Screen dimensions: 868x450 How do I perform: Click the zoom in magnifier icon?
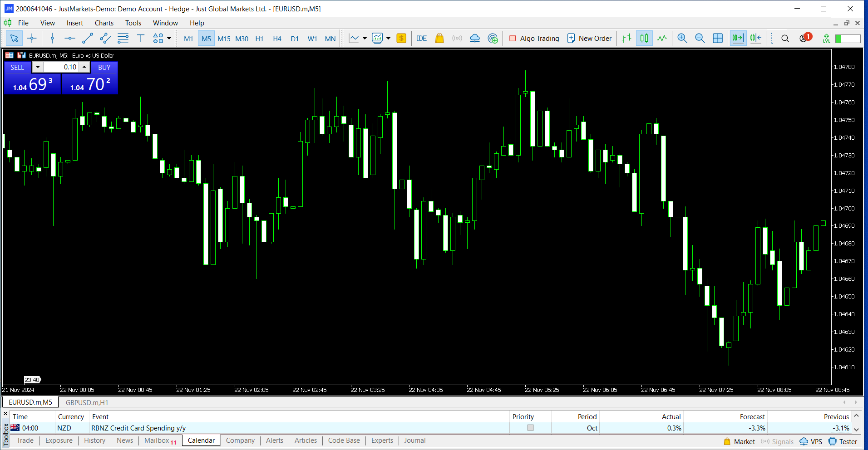(682, 39)
